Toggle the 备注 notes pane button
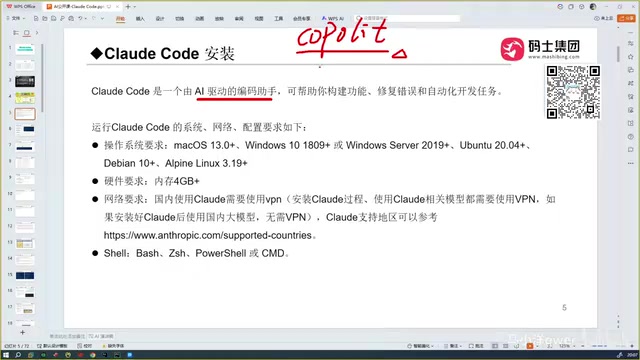Viewport: 640px width, 360px height. [x=453, y=346]
